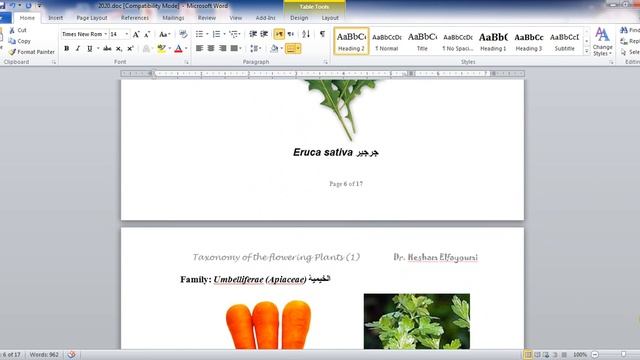
Task: Open the Change Case menu
Action: pos(164,34)
